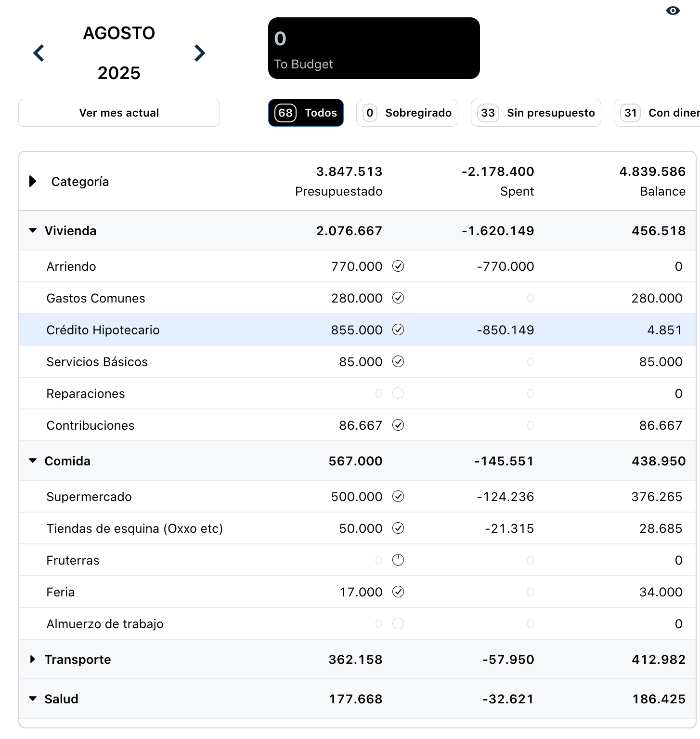This screenshot has width=700, height=739.
Task: Click check icon next to Arriendo budget
Action: click(x=398, y=266)
